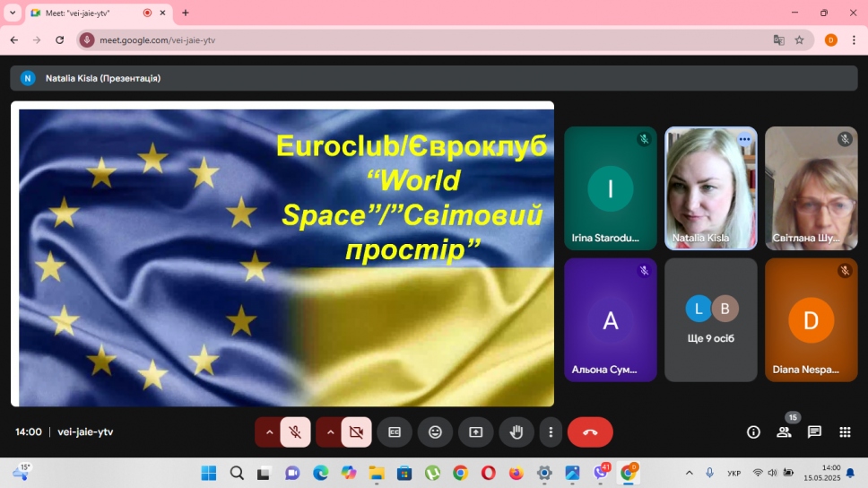Go back in browser history
The width and height of the screenshot is (868, 488).
pyautogui.click(x=14, y=39)
